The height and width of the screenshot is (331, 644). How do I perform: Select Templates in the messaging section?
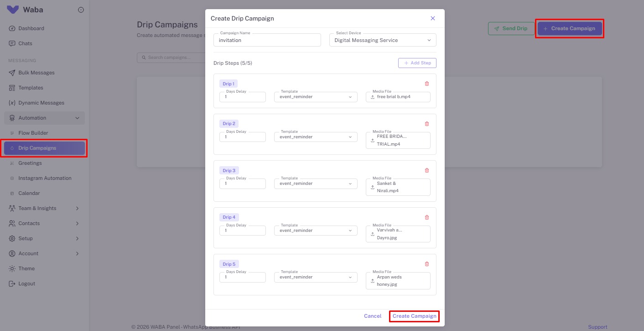[31, 87]
